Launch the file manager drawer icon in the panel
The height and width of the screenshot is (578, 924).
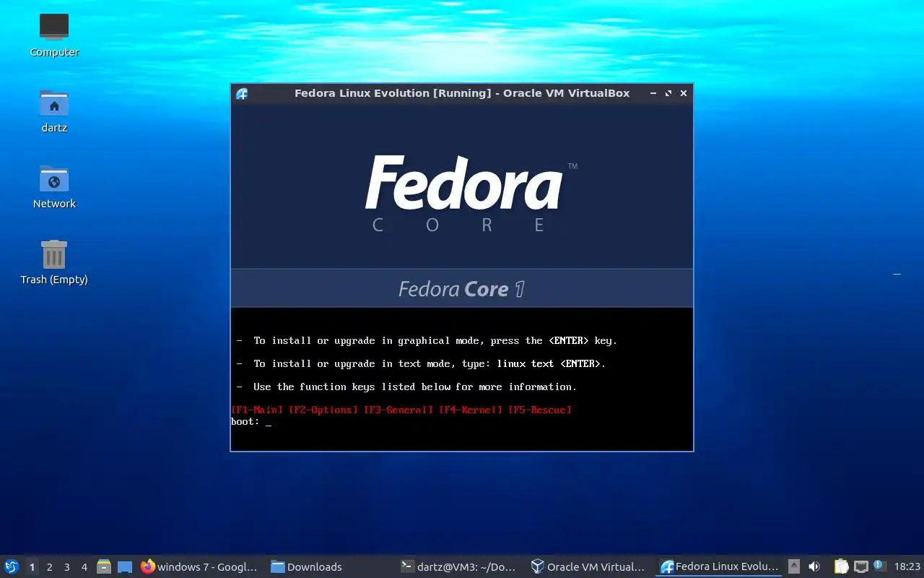tap(104, 567)
